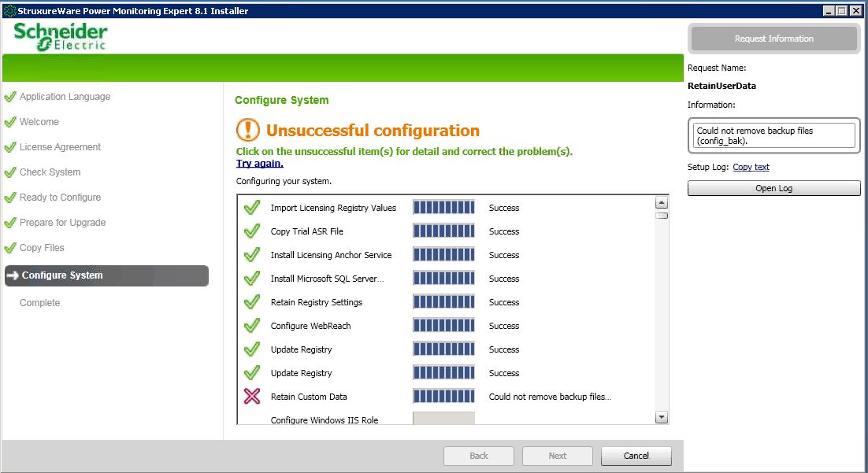Click the Schneider Electric logo

pos(61,36)
